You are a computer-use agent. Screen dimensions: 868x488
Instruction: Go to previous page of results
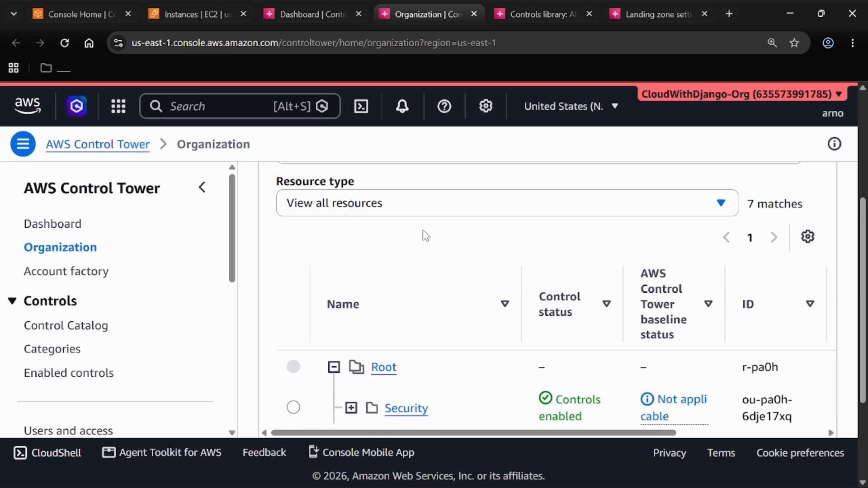click(x=726, y=237)
